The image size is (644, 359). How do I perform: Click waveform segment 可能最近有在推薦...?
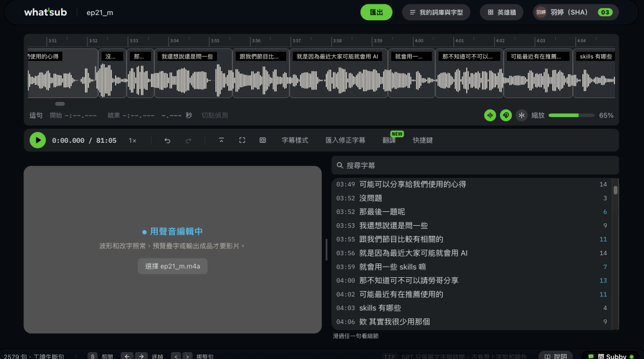coord(538,73)
